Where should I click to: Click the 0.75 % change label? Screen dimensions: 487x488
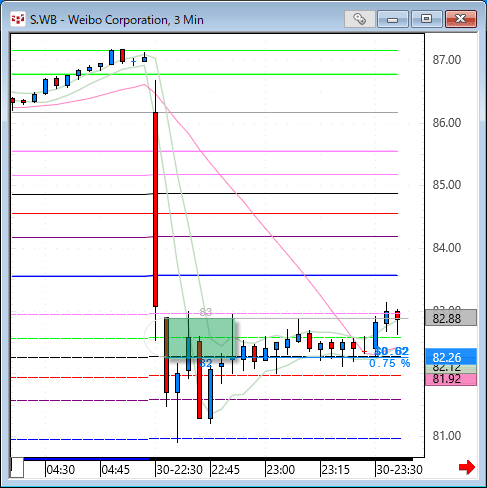pos(390,363)
